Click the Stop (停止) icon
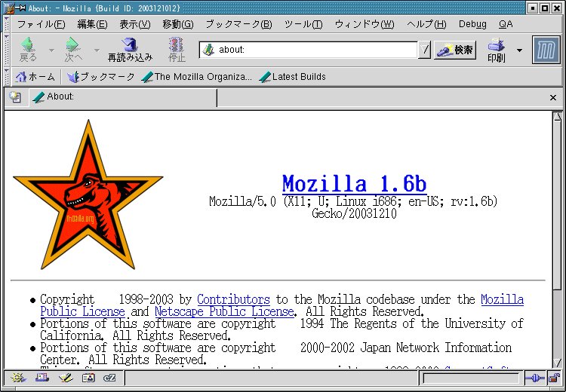Screen dimensions: 566x392 [x=177, y=45]
